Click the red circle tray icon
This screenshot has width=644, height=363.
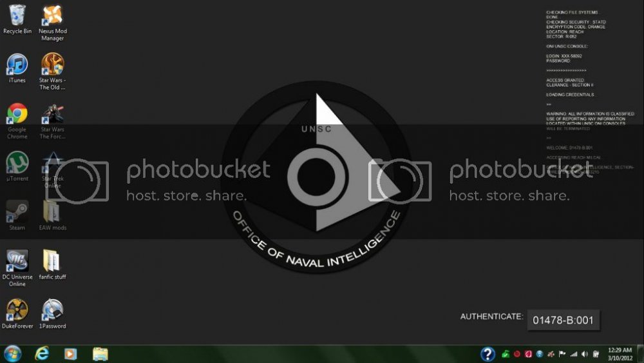[517, 354]
